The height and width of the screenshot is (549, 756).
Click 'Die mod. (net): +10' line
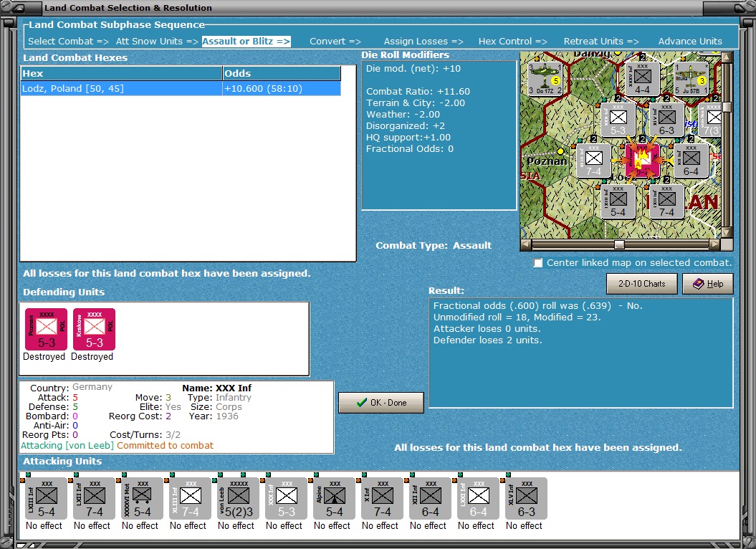point(413,69)
